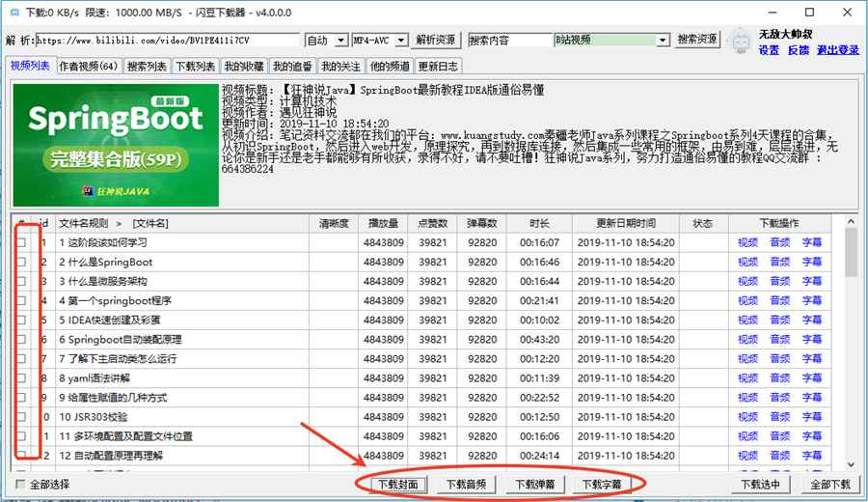Click the 下载选中 button

pyautogui.click(x=761, y=485)
